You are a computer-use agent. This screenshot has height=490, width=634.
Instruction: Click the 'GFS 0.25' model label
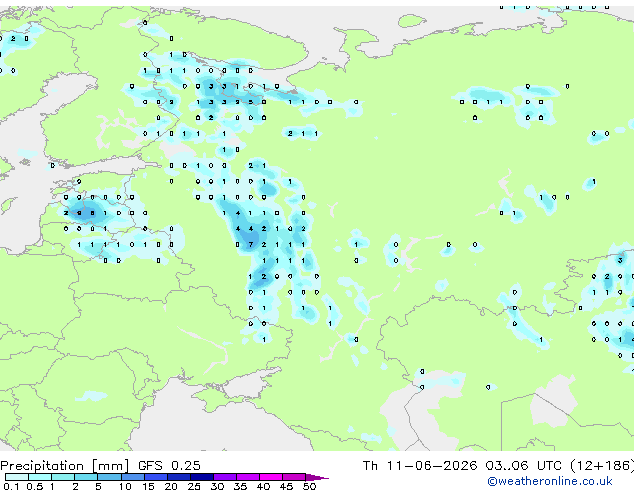click(169, 466)
